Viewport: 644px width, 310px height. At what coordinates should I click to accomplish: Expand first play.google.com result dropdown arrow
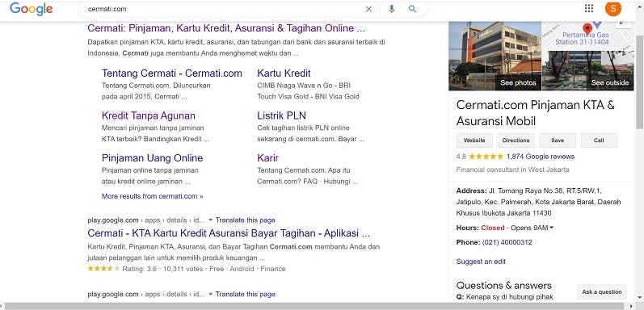pyautogui.click(x=211, y=220)
